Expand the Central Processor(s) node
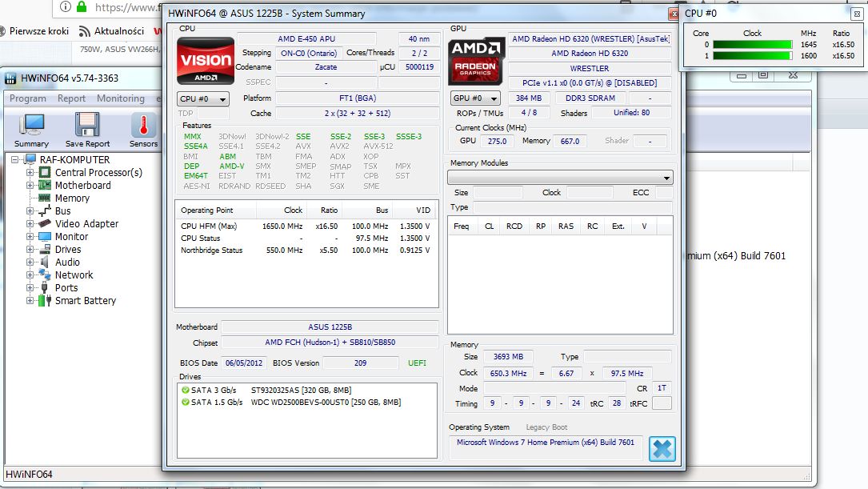This screenshot has width=868, height=489. coord(30,172)
